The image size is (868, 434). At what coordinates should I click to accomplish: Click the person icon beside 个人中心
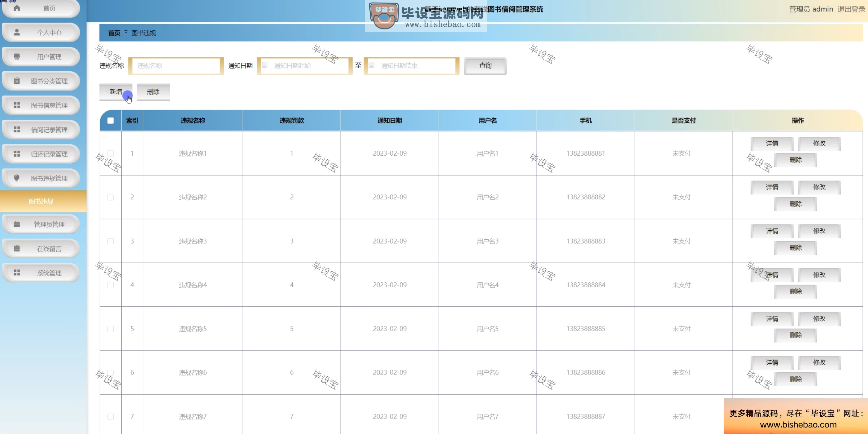coord(17,32)
